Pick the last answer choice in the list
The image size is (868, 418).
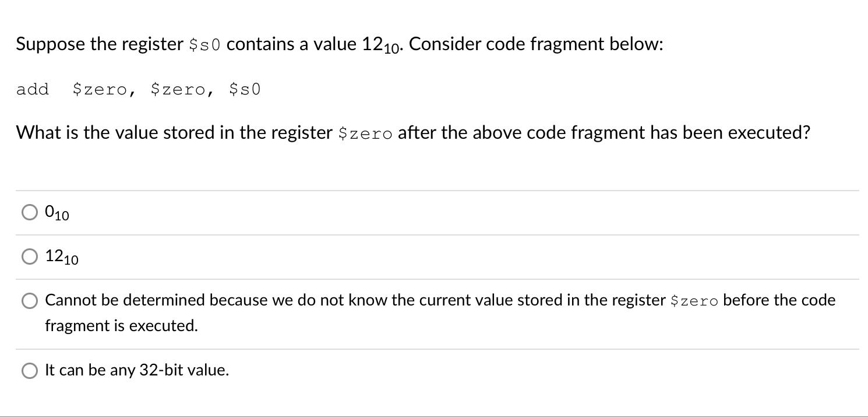[136, 370]
